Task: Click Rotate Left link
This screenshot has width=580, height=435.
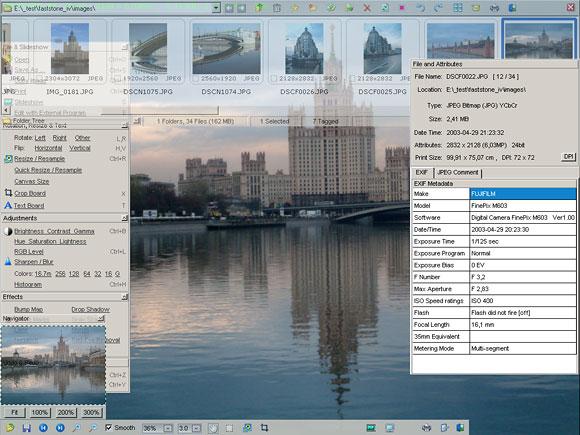Action: click(x=40, y=138)
